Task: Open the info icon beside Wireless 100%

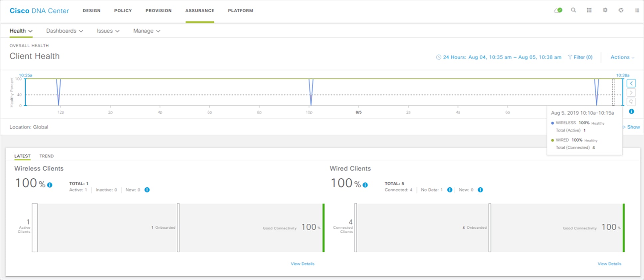Action: click(x=50, y=185)
